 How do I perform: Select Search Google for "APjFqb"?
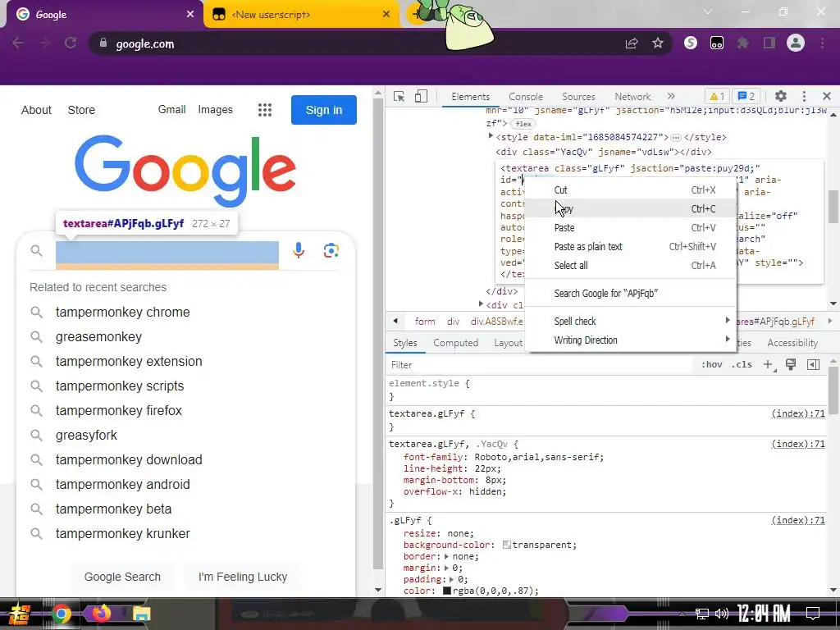[631, 294]
